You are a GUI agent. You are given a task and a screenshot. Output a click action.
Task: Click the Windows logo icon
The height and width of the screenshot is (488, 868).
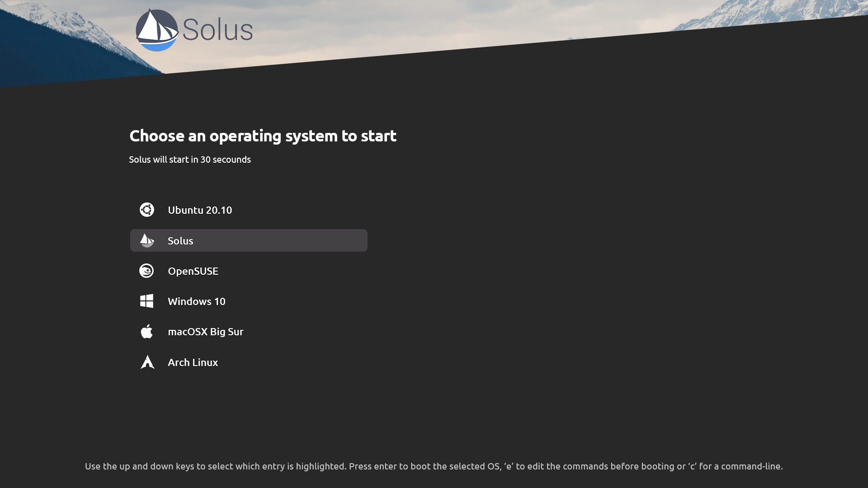click(147, 301)
